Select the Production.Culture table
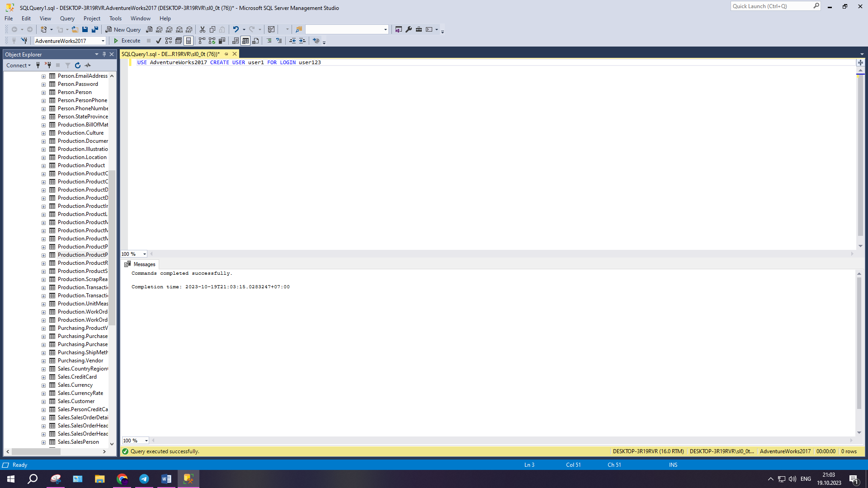868x488 pixels. (81, 133)
